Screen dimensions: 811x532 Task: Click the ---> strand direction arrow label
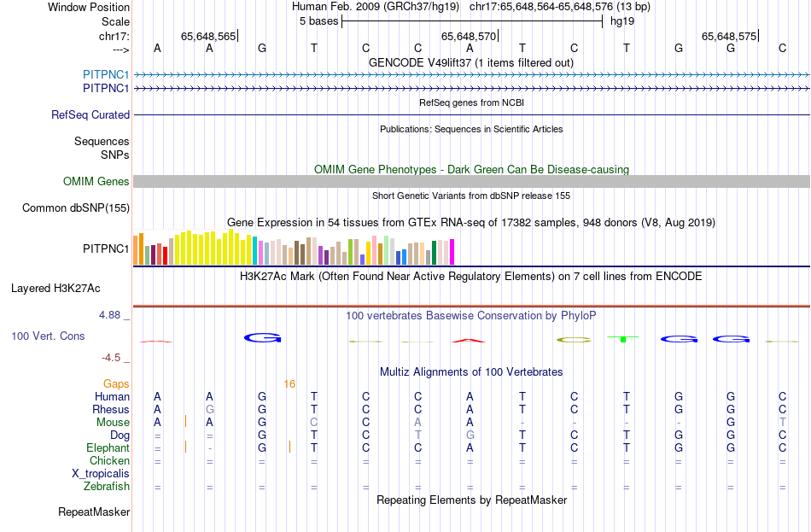(120, 50)
